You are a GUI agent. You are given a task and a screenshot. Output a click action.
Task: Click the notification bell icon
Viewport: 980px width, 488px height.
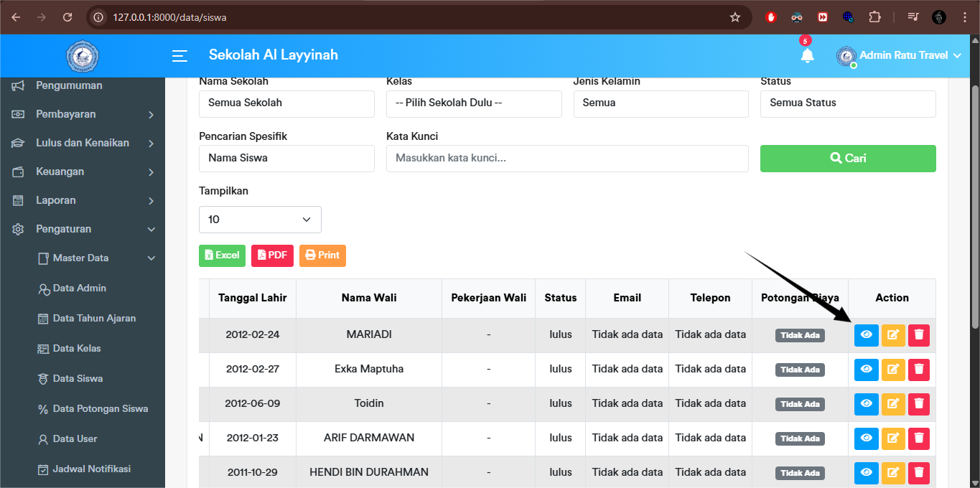807,55
